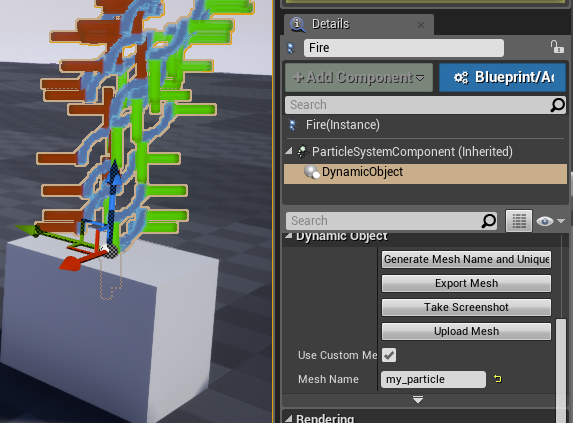Click the magnifier icon in properties search
573x423 pixels.
point(489,221)
